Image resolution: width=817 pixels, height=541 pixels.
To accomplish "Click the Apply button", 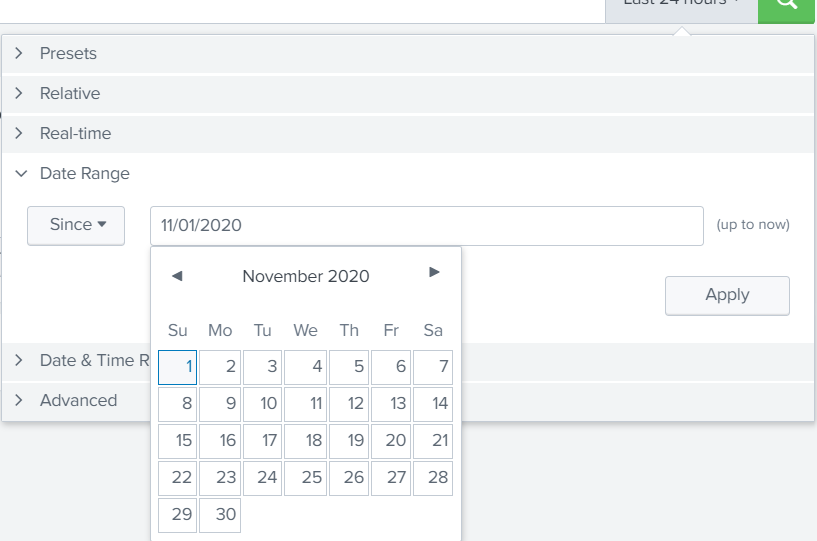I will tap(727, 295).
